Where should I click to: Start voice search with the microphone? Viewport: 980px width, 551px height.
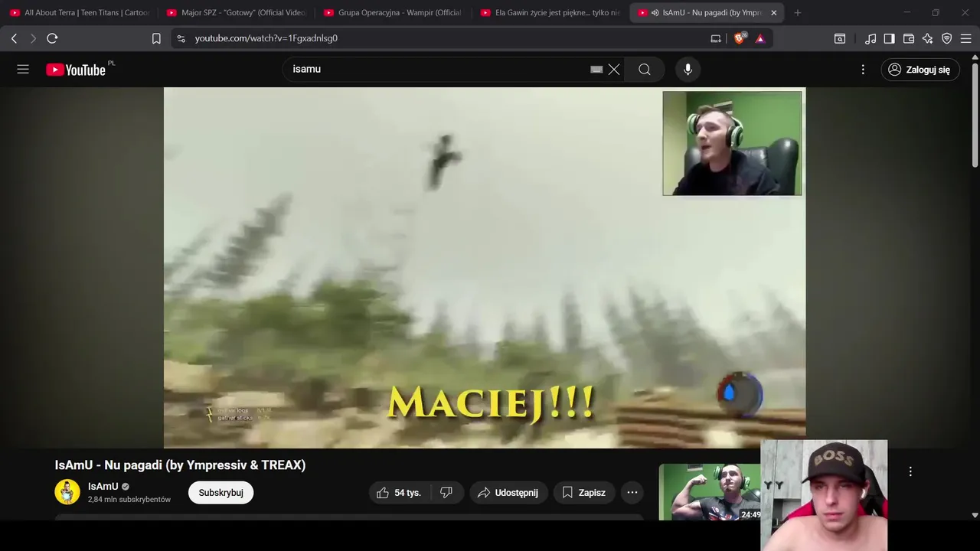(x=688, y=70)
